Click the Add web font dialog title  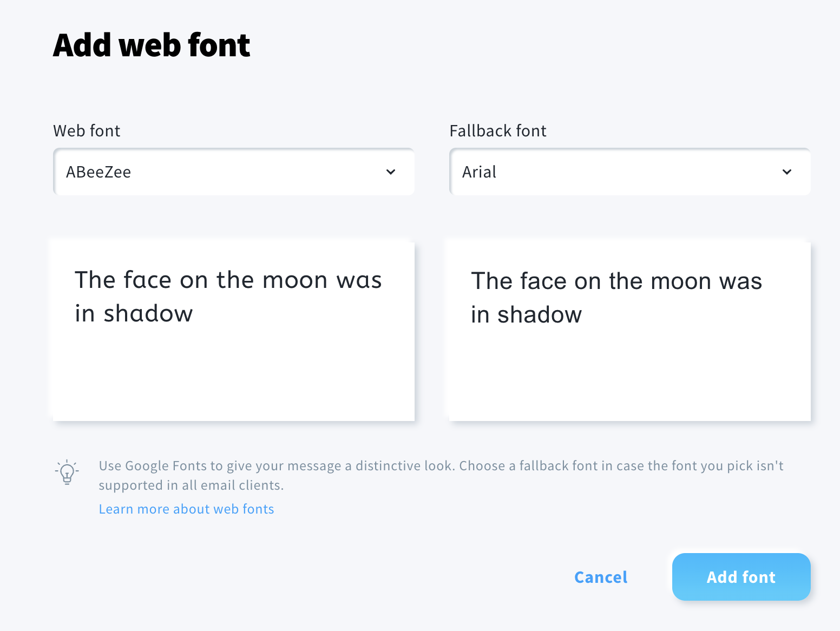[x=152, y=45]
